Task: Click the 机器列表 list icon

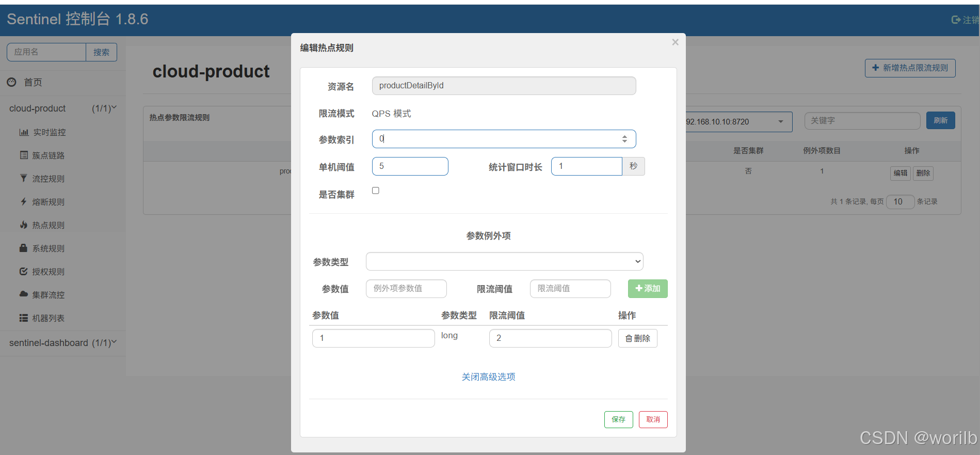Action: 24,318
